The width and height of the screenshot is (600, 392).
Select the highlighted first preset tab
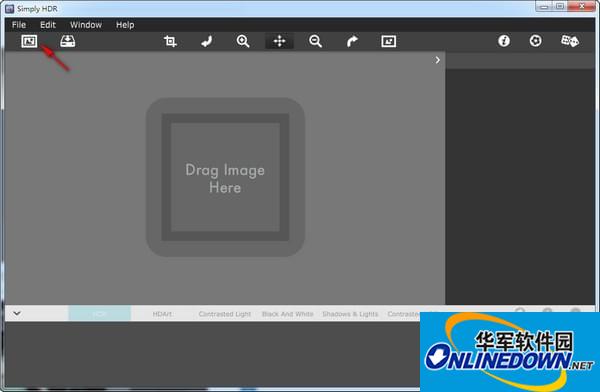99,314
